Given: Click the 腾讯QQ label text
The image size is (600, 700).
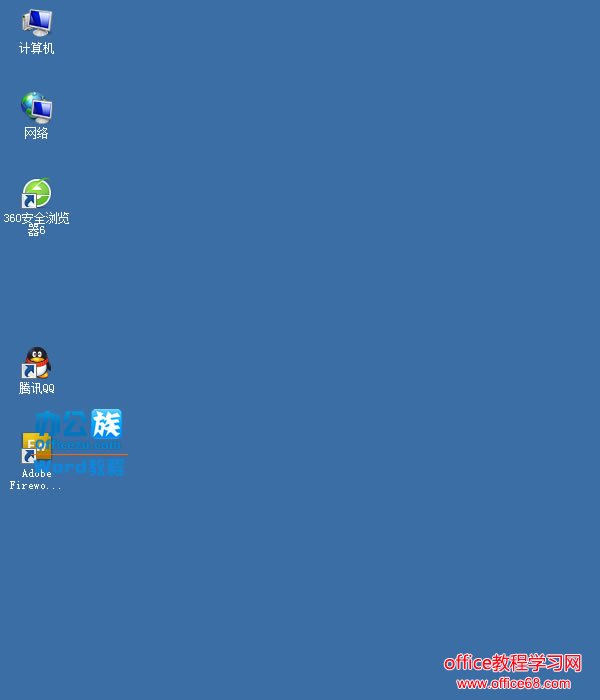Looking at the screenshot, I should point(37,388).
